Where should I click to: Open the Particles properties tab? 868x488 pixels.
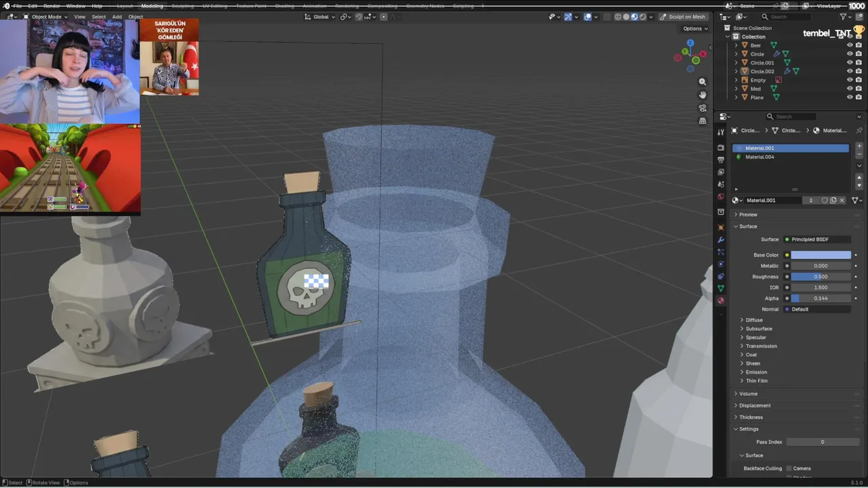[x=721, y=252]
